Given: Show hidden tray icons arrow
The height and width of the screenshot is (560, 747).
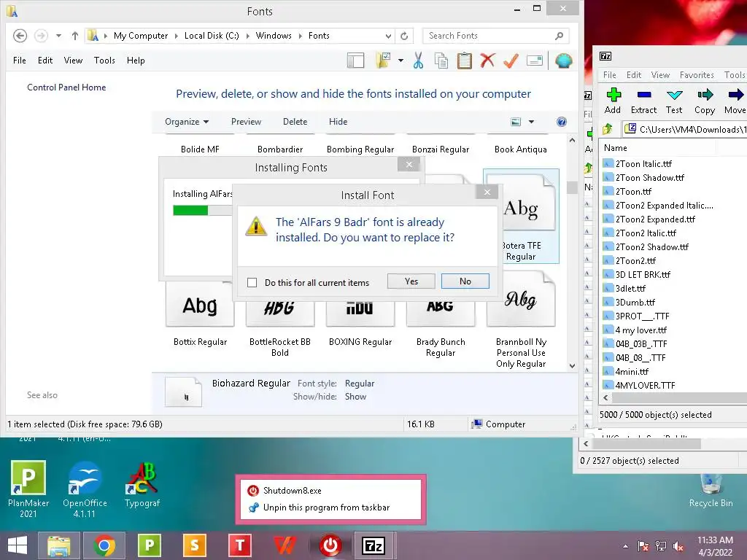Looking at the screenshot, I should [x=625, y=546].
